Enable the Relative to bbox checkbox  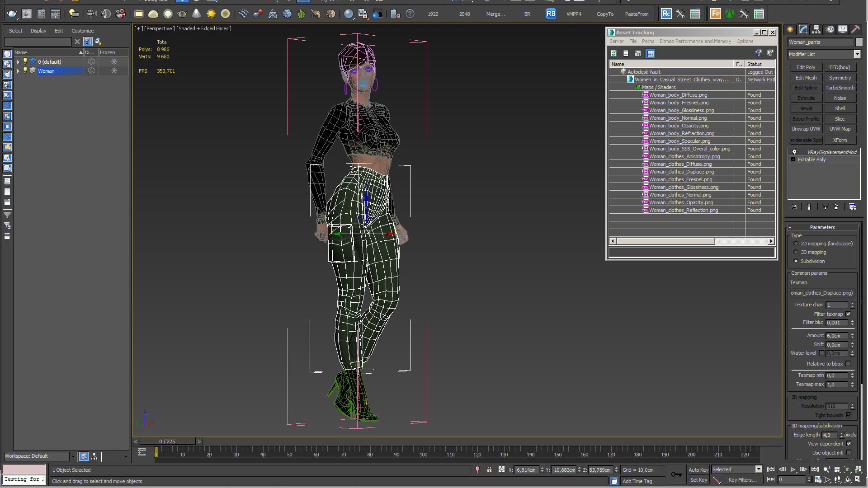(x=848, y=364)
